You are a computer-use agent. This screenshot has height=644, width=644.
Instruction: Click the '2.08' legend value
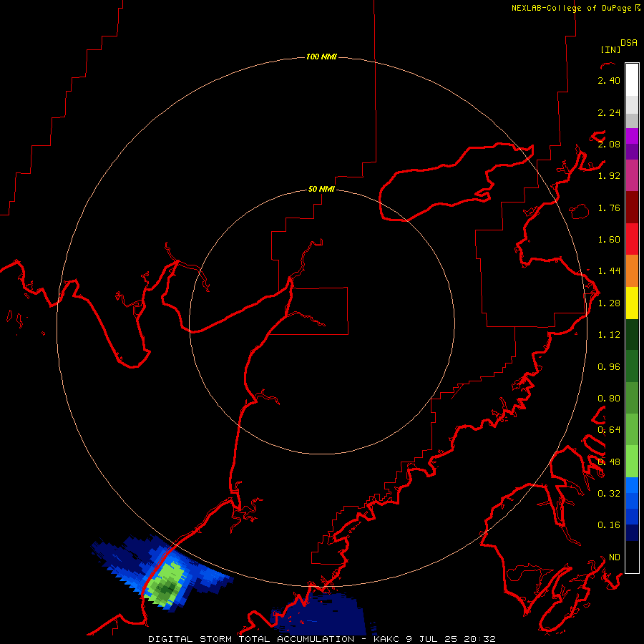coord(609,144)
